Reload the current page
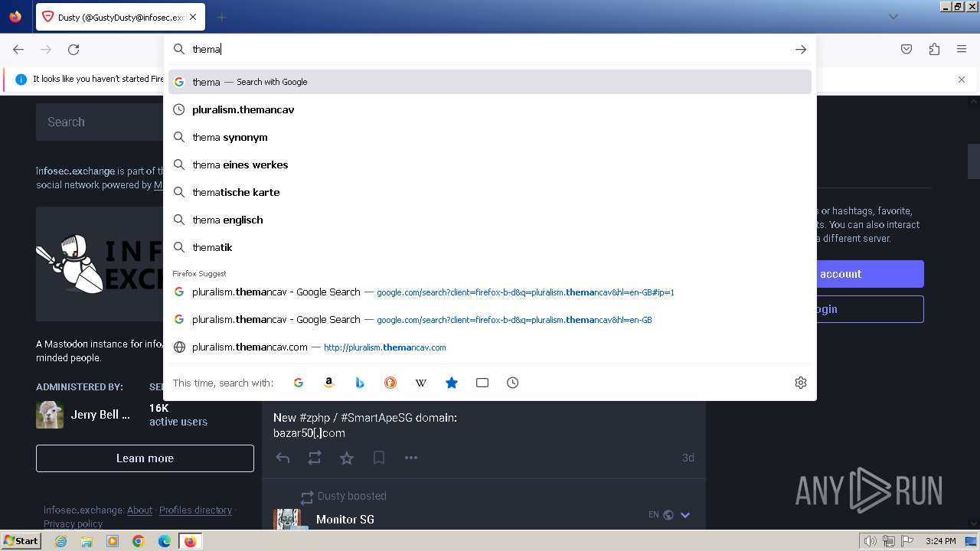980x551 pixels. pos(73,49)
